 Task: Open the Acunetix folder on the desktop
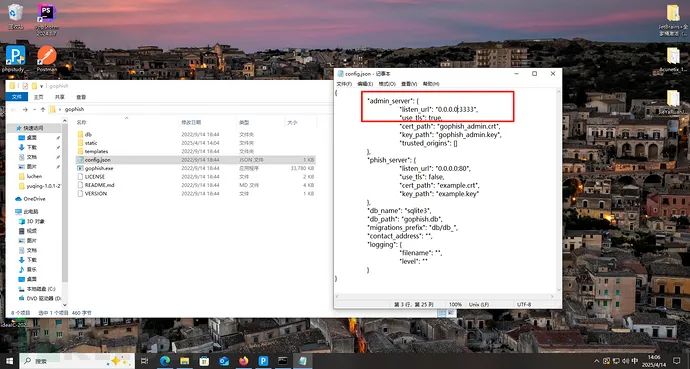pos(673,60)
